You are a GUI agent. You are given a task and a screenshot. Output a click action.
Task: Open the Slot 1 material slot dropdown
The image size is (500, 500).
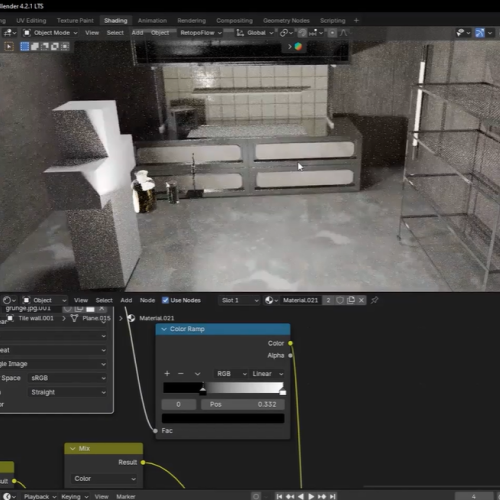point(239,300)
